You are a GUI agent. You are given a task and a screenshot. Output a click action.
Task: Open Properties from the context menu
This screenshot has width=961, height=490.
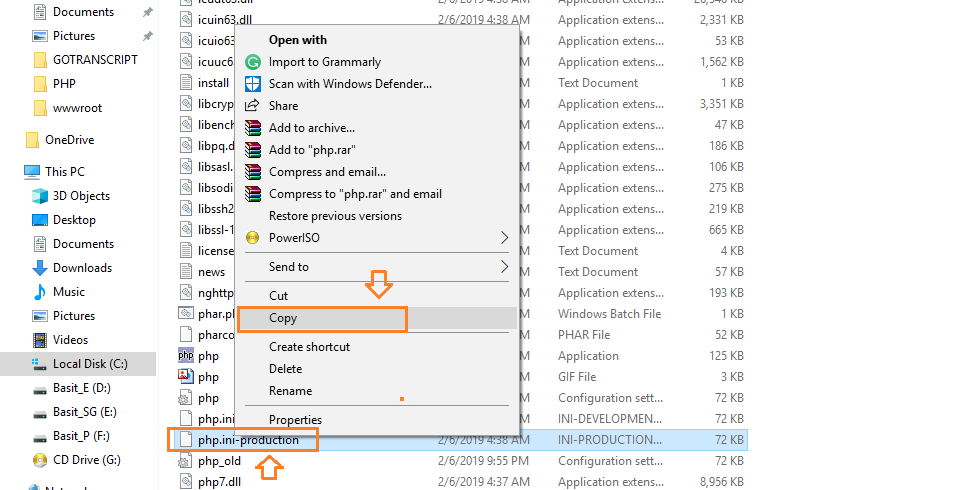(295, 420)
